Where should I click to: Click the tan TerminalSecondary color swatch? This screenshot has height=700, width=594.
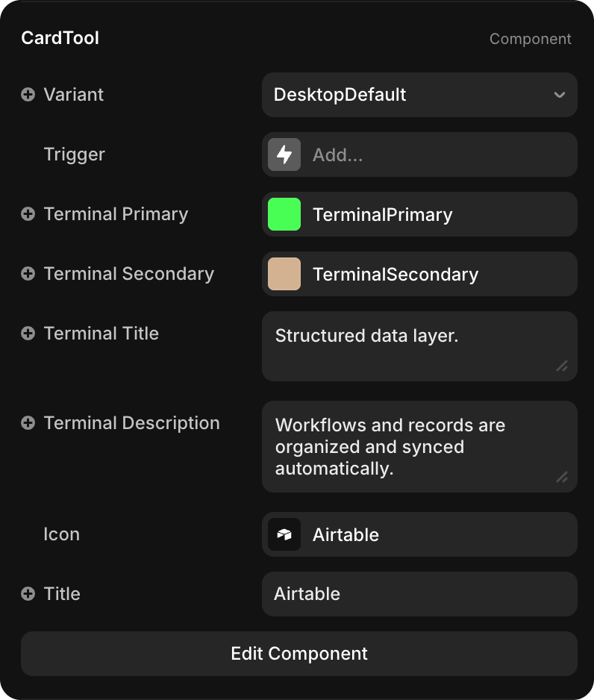point(284,274)
